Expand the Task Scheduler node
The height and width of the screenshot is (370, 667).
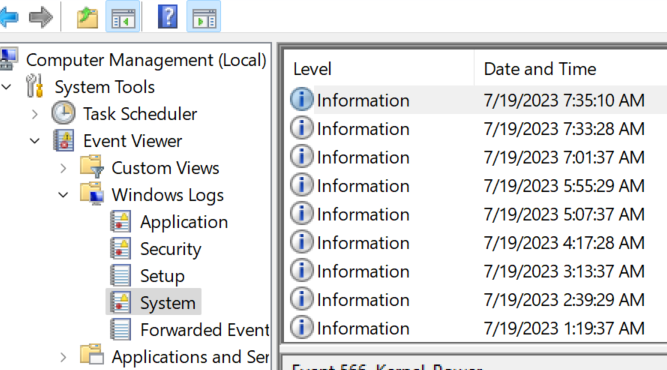(35, 114)
